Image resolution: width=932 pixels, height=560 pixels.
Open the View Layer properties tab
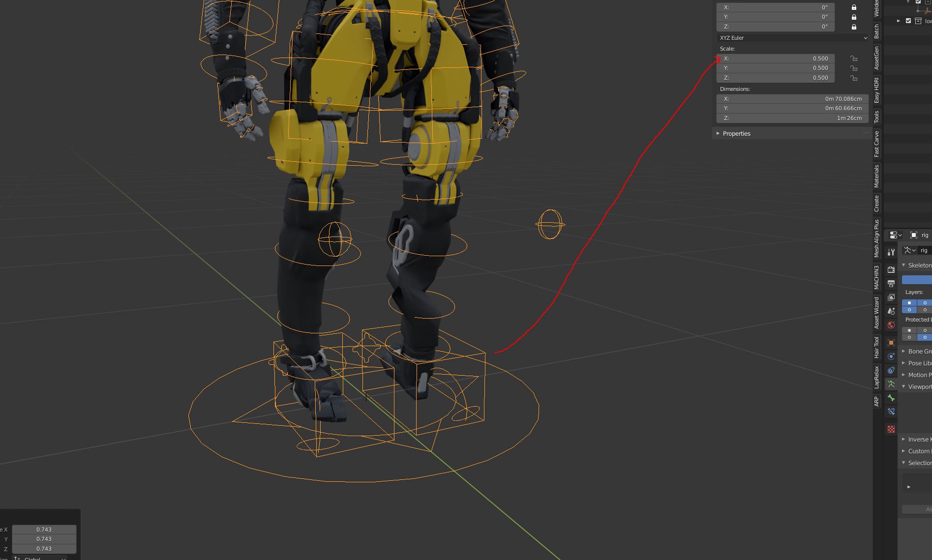coord(891,297)
